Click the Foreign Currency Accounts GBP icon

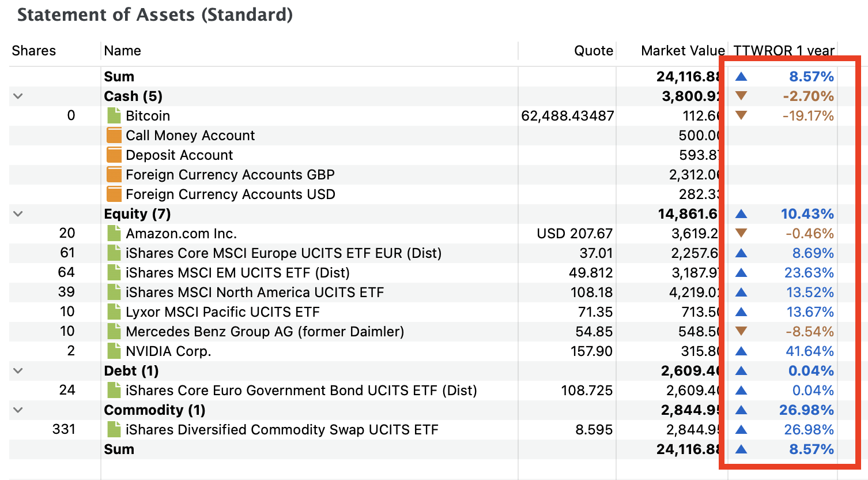point(114,175)
